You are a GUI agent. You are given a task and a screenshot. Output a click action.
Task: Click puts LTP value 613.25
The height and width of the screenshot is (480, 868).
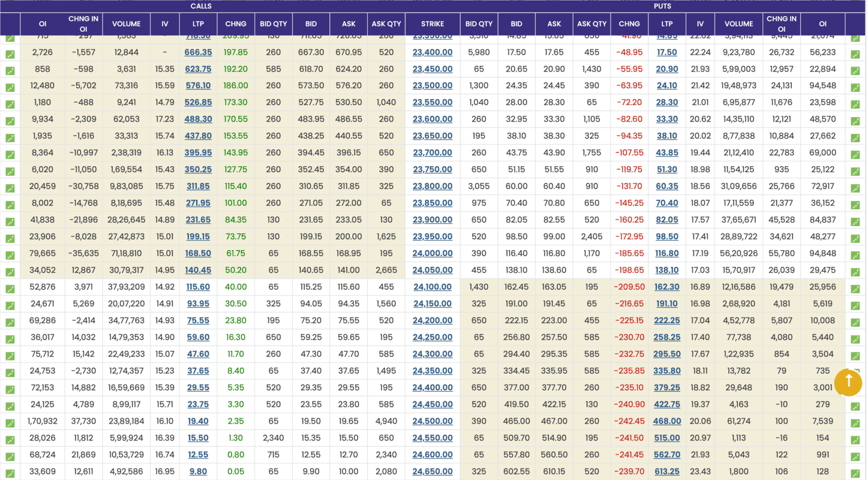(666, 472)
